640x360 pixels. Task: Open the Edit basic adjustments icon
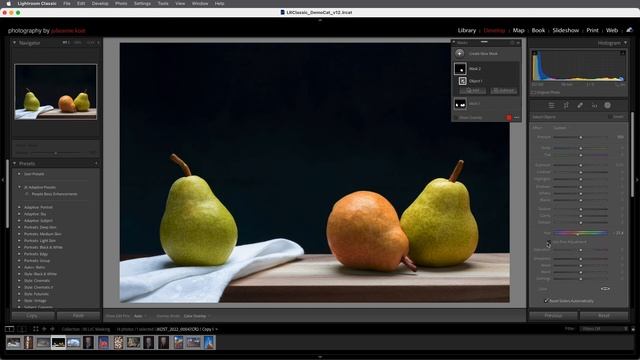551,105
